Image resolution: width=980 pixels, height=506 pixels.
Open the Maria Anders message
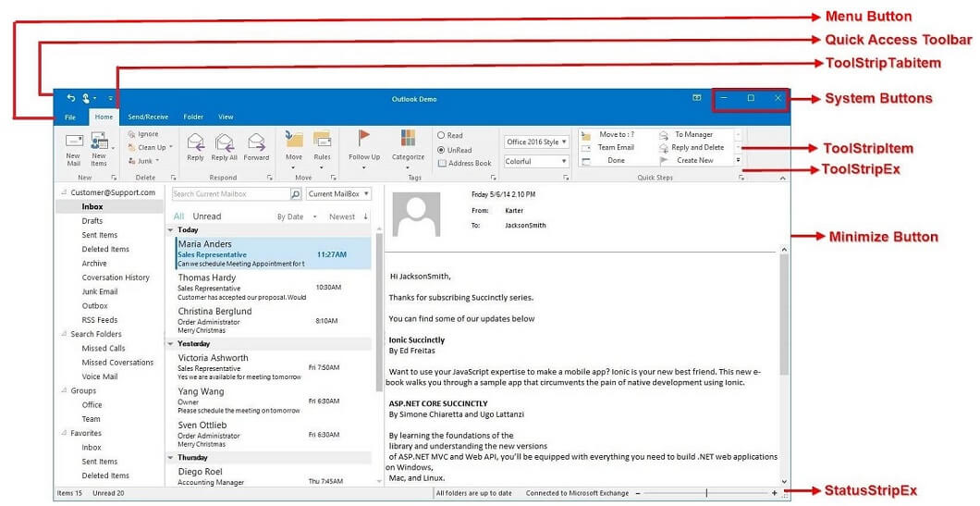(x=274, y=253)
